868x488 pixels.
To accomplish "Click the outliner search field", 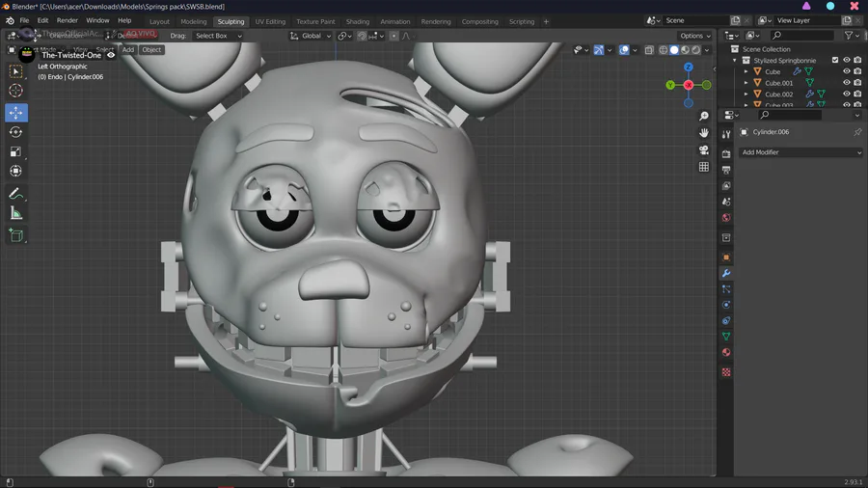I will [x=800, y=36].
